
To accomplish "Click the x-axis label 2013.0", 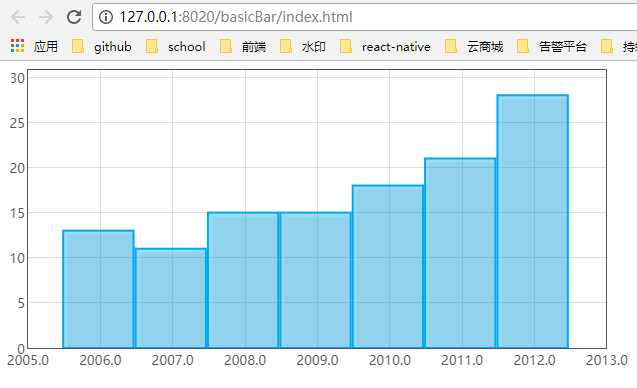I will pos(607,360).
